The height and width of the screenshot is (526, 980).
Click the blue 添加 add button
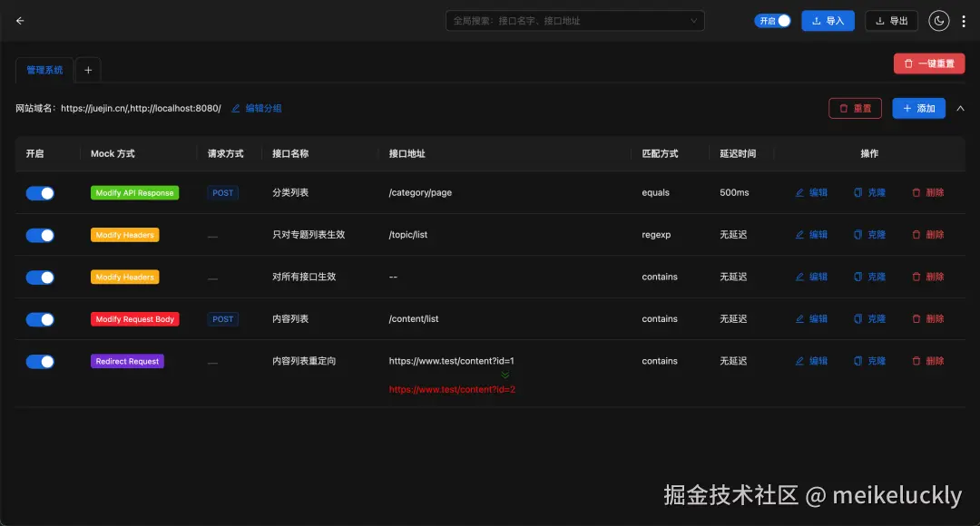[x=918, y=108]
